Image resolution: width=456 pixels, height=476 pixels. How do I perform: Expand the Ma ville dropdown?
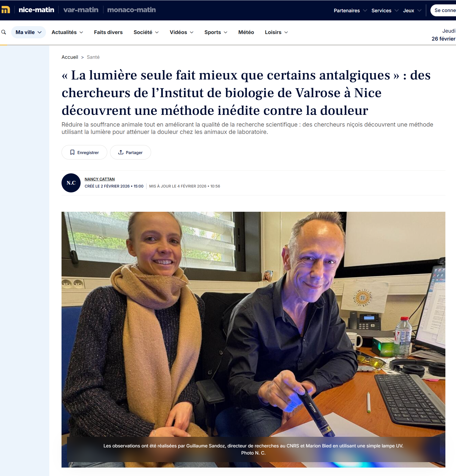click(29, 32)
